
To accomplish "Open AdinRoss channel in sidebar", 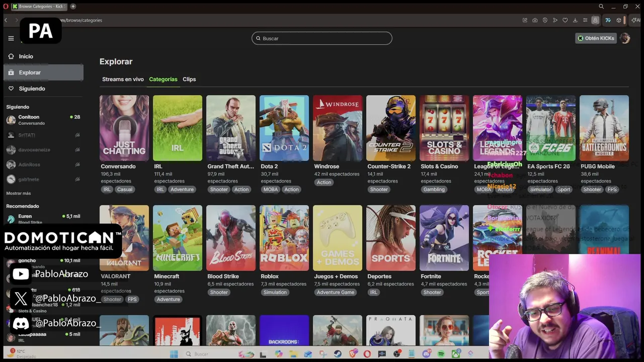I will click(x=43, y=164).
